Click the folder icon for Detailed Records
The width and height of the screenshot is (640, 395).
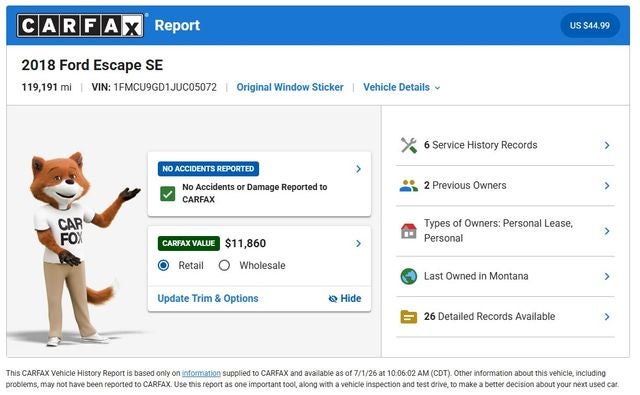click(x=409, y=317)
